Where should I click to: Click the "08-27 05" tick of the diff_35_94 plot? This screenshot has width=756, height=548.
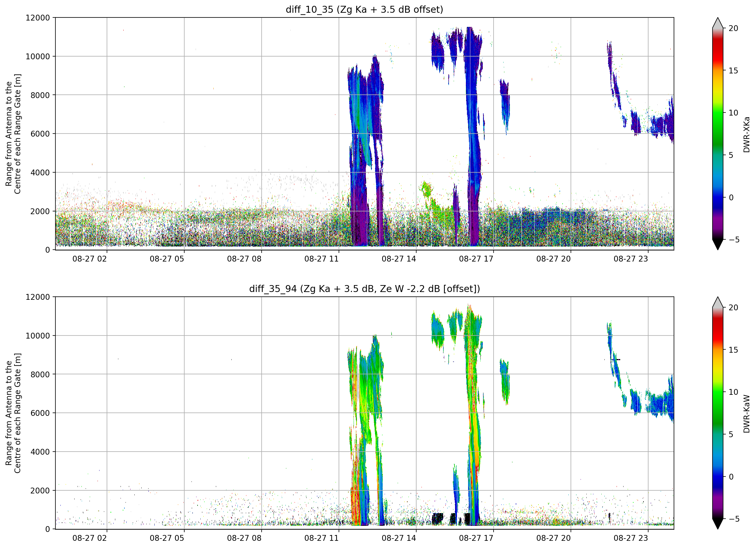[167, 538]
